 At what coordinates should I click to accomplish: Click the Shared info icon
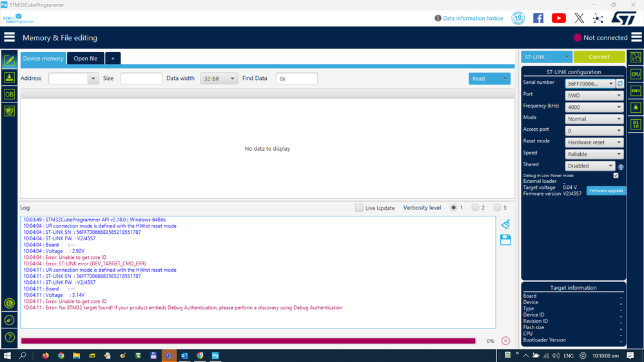tap(621, 167)
